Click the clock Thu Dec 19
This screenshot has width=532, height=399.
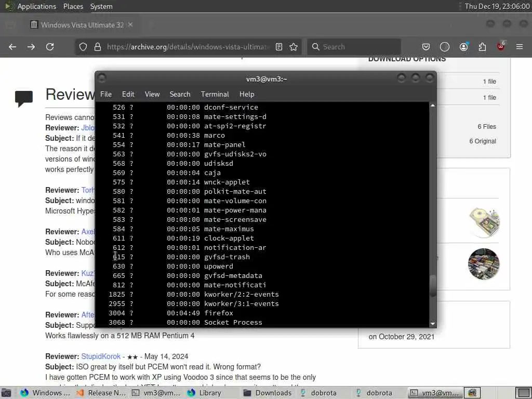coord(497,6)
